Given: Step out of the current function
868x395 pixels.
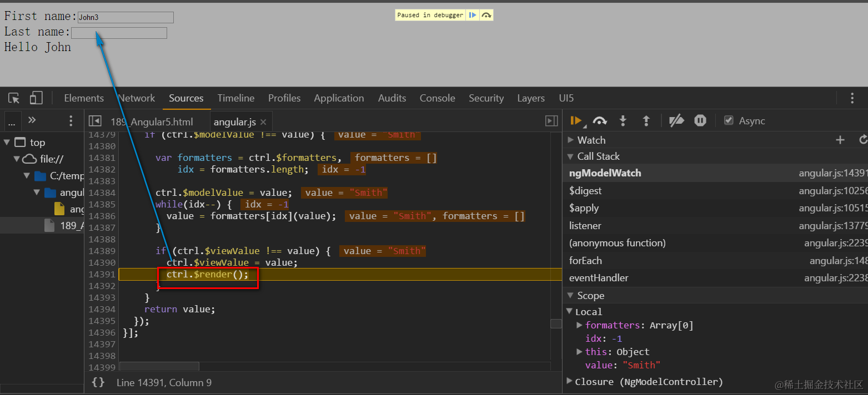Looking at the screenshot, I should pos(646,120).
